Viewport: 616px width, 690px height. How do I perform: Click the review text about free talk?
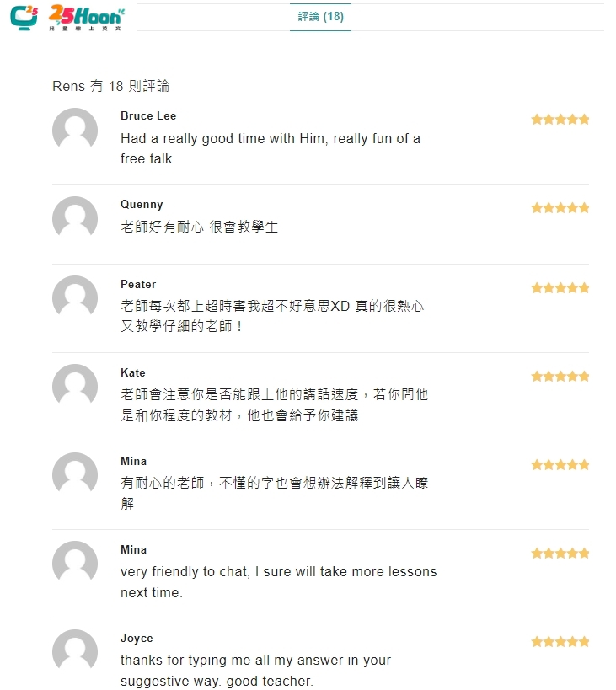(271, 148)
